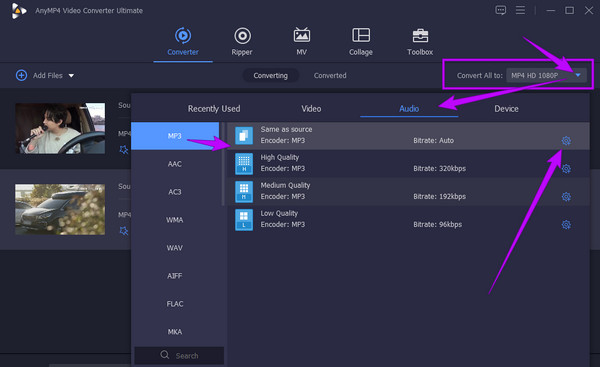Open settings gear for Low Quality preset
The image size is (600, 367).
(566, 225)
